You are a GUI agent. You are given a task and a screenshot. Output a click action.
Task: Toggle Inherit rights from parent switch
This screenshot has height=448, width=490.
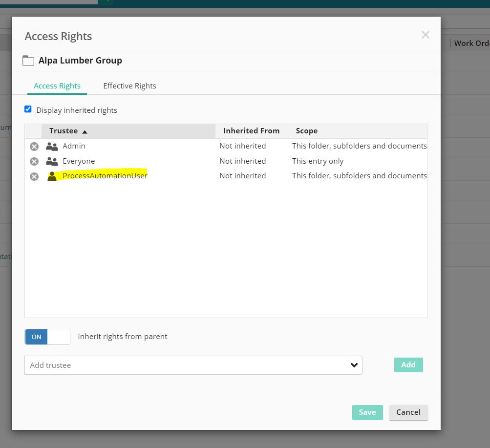tap(47, 337)
